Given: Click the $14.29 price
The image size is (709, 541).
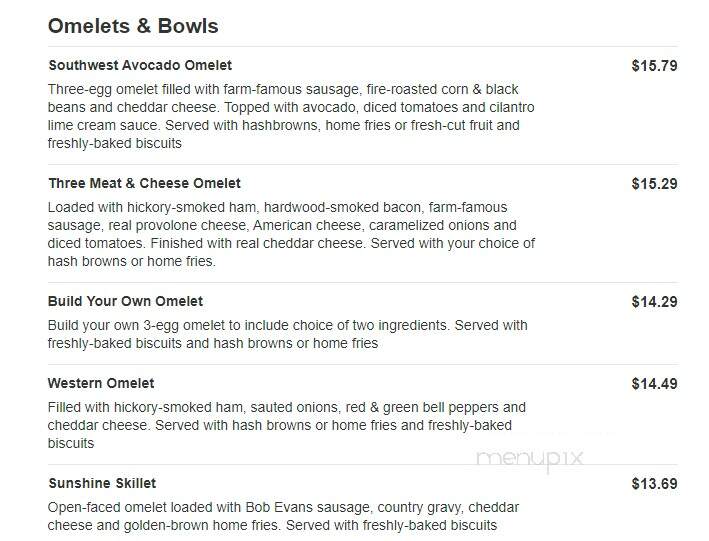Looking at the screenshot, I should tap(654, 302).
